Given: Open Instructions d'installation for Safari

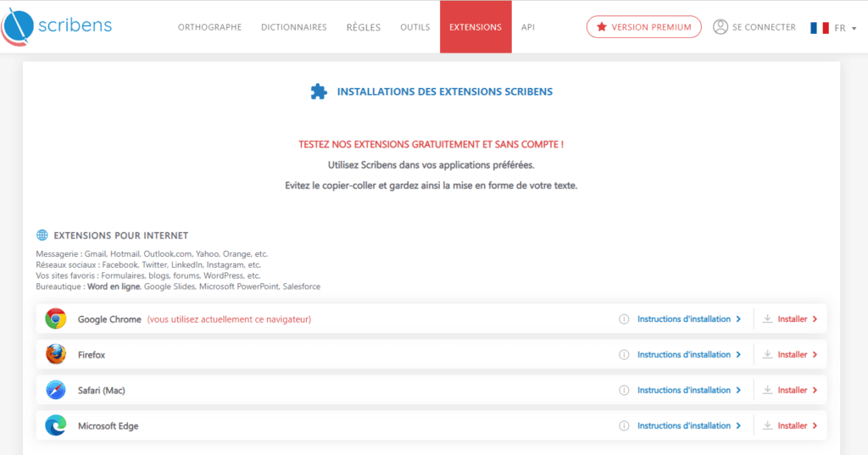Looking at the screenshot, I should pos(688,391).
